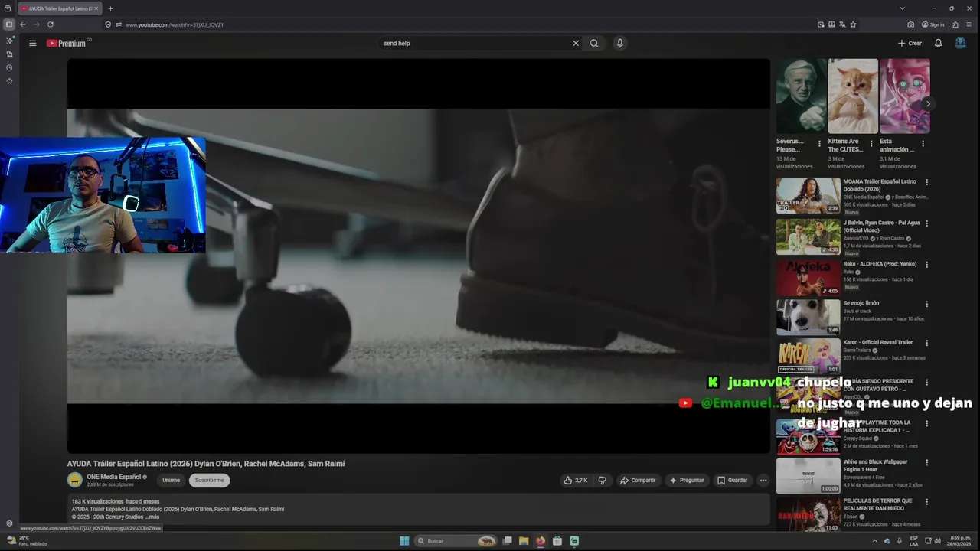Open options for 'Kittens Are The CUTES' short
Image resolution: width=980 pixels, height=551 pixels.
point(871,143)
